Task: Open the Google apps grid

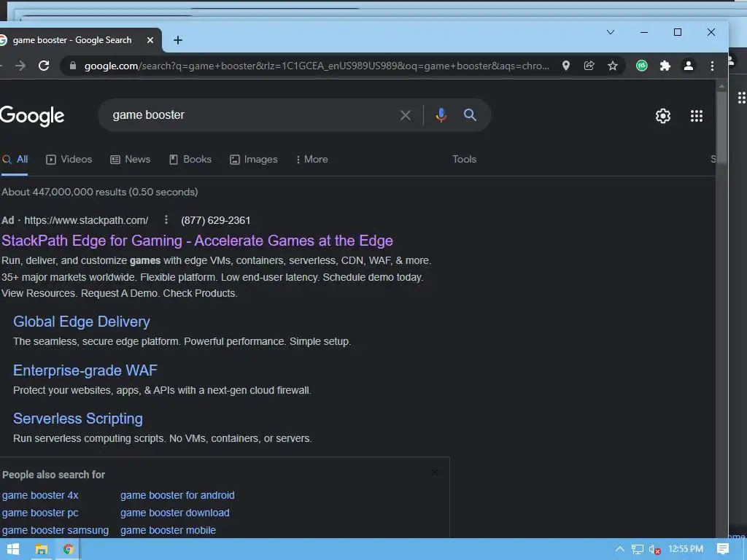Action: (697, 116)
